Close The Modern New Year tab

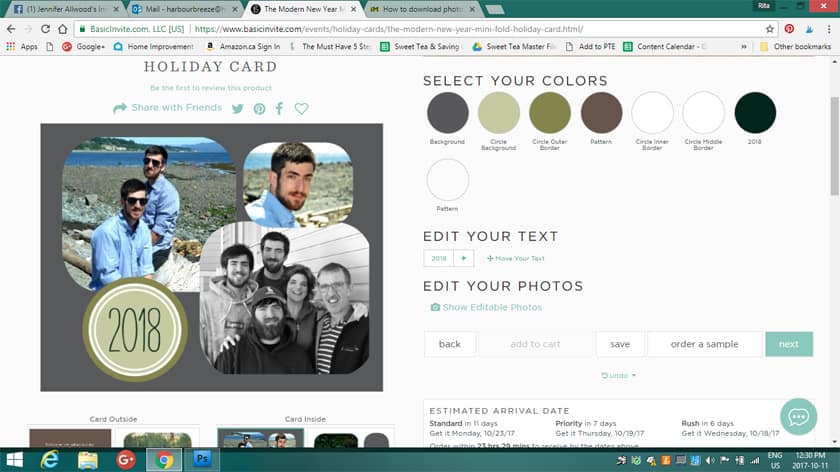pos(353,9)
